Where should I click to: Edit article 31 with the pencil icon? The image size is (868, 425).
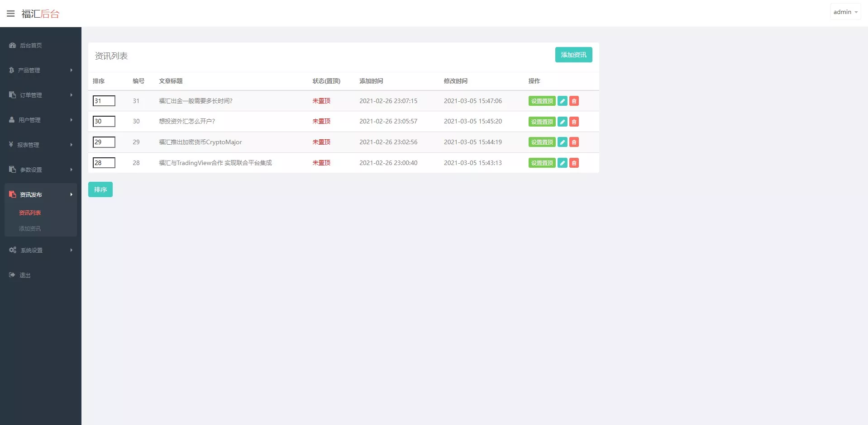tap(562, 101)
